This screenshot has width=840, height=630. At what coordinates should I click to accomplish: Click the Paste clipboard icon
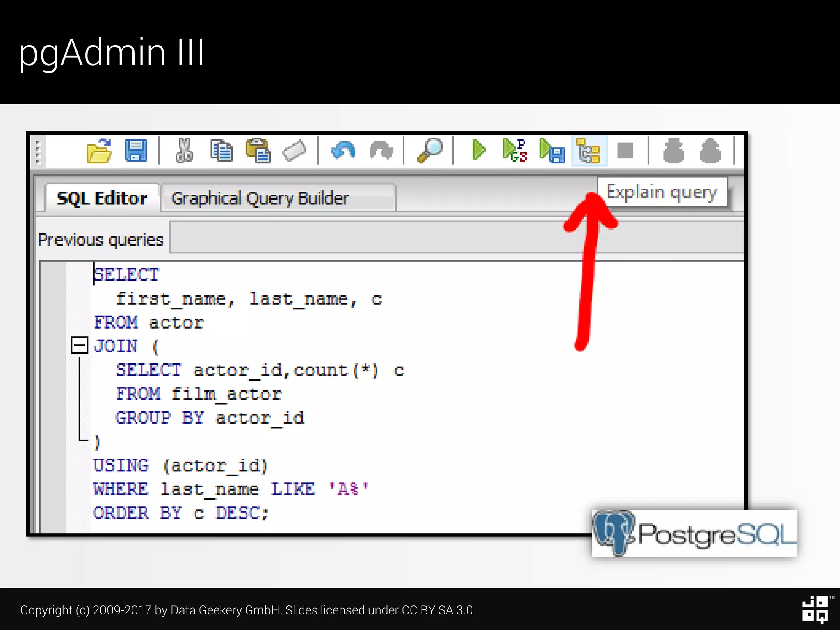pos(258,151)
